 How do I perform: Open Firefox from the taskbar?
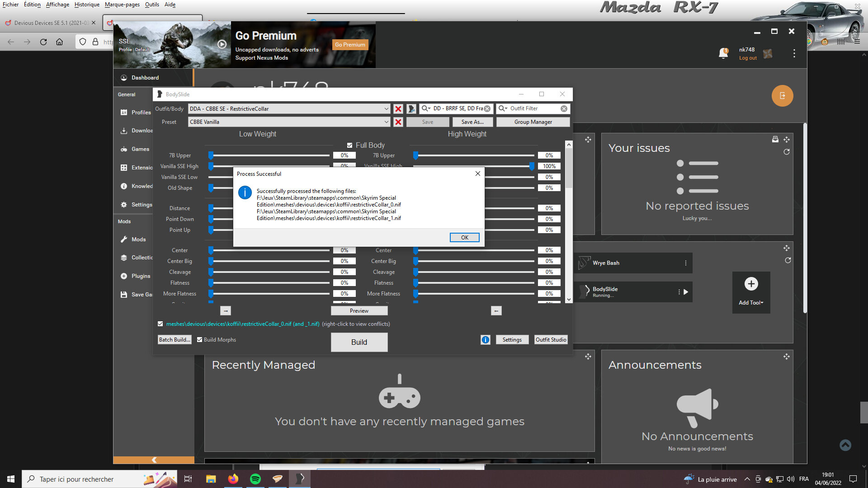click(x=233, y=479)
